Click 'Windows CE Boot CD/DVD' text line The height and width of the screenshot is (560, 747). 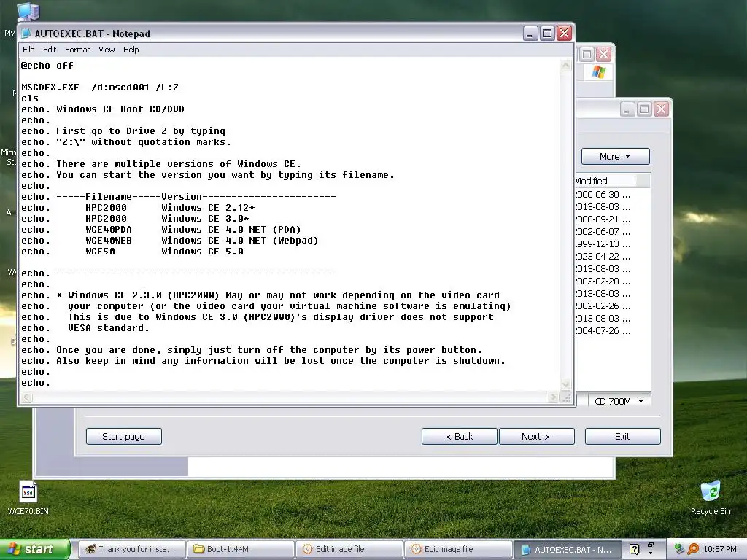point(120,109)
